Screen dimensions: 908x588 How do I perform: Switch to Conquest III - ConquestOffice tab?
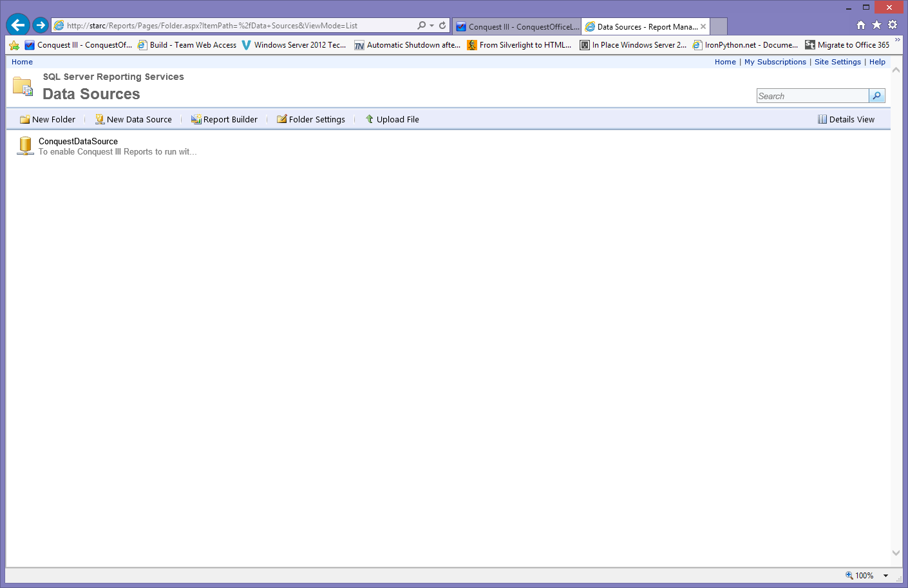point(517,26)
